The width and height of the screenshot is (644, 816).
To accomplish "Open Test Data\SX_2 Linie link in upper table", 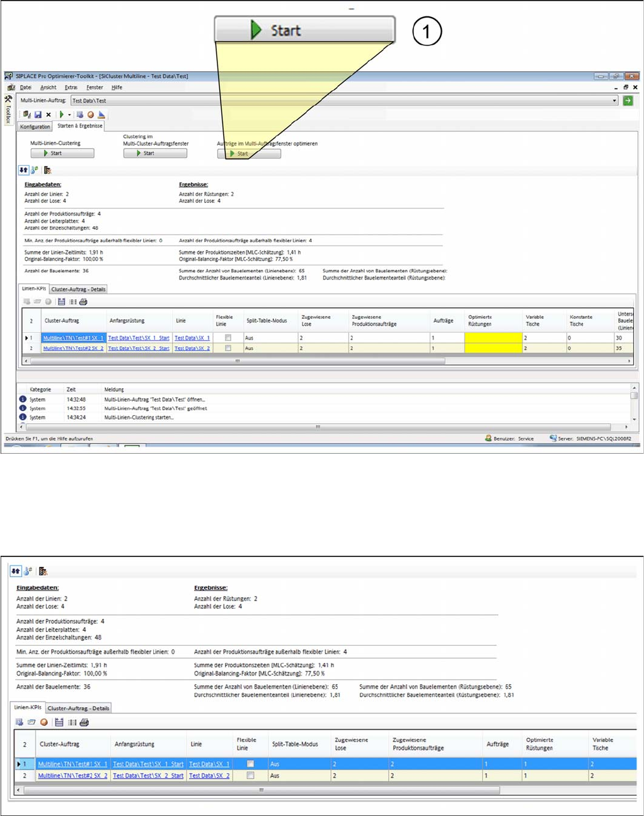I will [x=192, y=348].
